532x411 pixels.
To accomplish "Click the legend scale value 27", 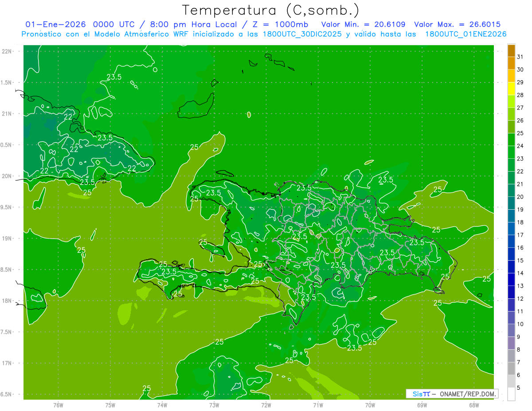I will pyautogui.click(x=520, y=107).
